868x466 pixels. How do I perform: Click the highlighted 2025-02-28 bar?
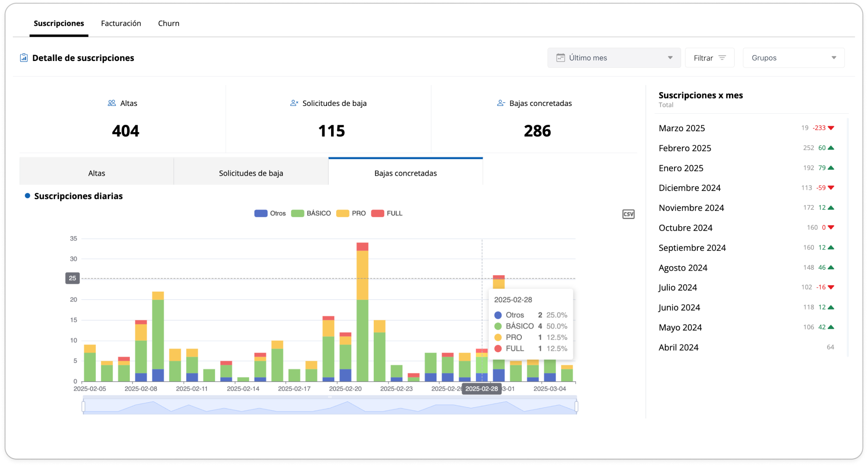pyautogui.click(x=482, y=365)
